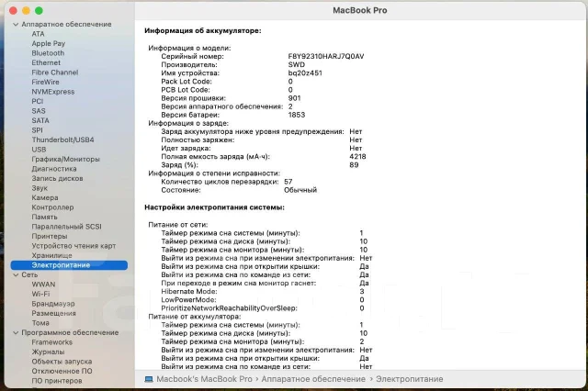Open WWAN network info
The width and height of the screenshot is (588, 391).
[43, 285]
